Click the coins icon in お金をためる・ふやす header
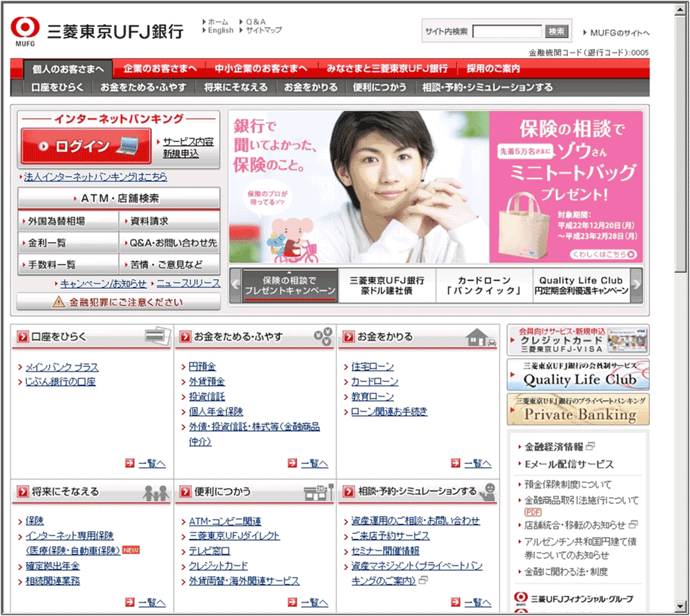This screenshot has height=616, width=690. pos(323,336)
